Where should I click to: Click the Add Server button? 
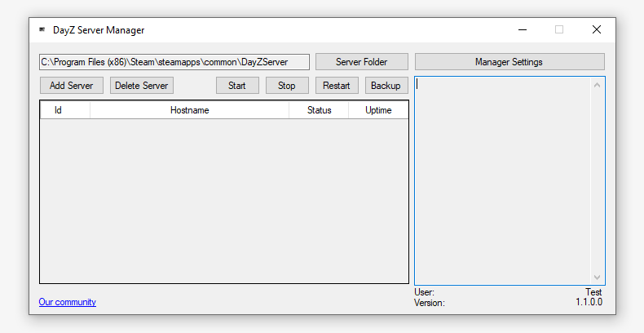[72, 86]
